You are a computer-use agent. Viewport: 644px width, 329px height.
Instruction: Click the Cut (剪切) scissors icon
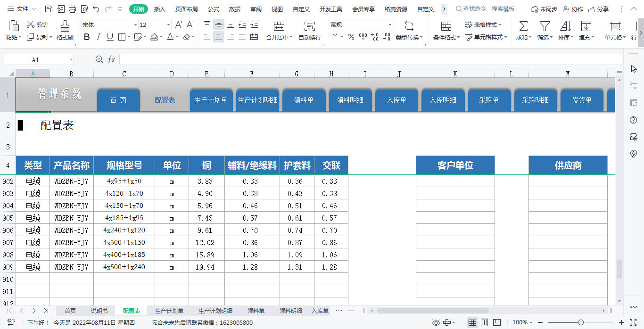point(30,25)
